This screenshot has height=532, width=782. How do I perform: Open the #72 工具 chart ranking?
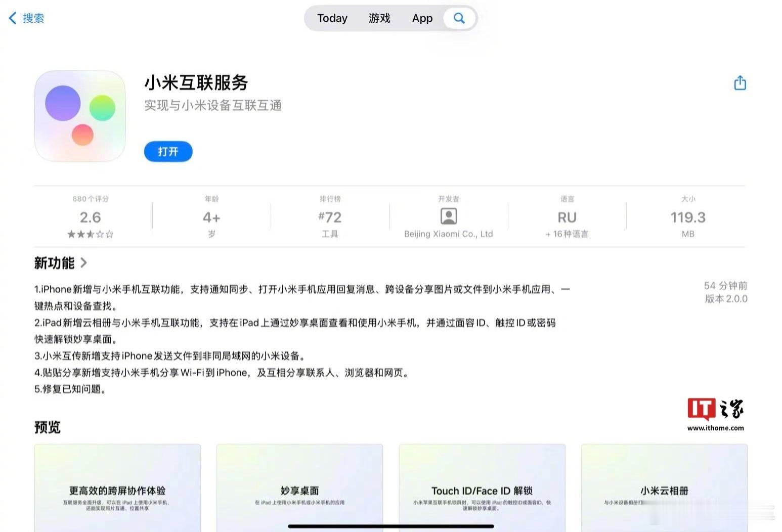(330, 217)
